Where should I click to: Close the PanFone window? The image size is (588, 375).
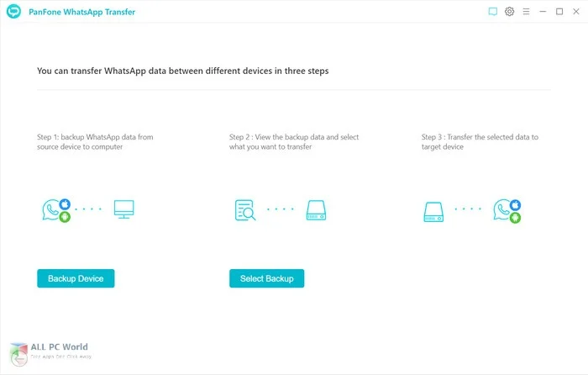(576, 12)
